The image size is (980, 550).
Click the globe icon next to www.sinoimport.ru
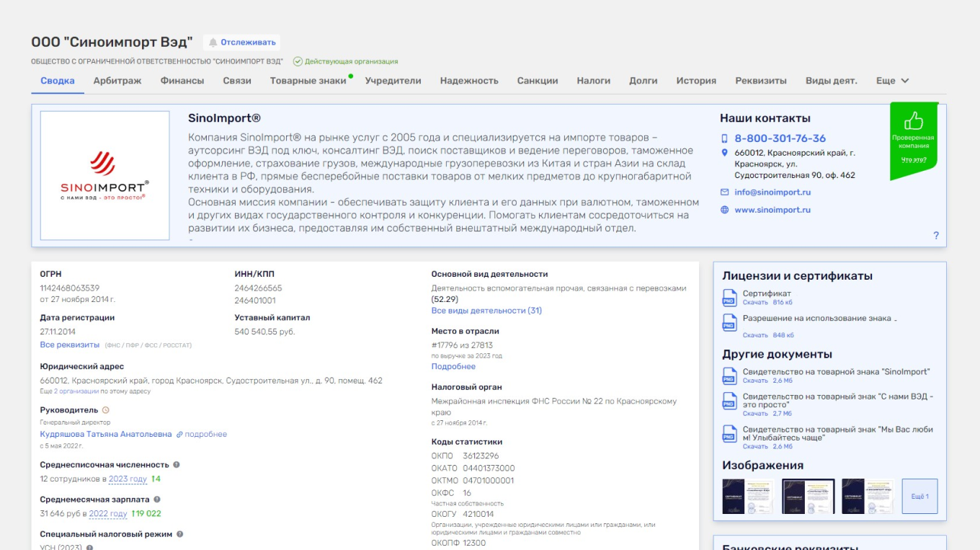click(x=723, y=211)
